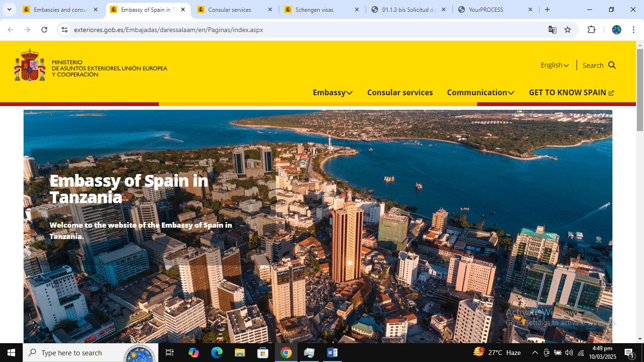
Task: Toggle the Wi-Fi status tray icon
Action: pyautogui.click(x=581, y=352)
